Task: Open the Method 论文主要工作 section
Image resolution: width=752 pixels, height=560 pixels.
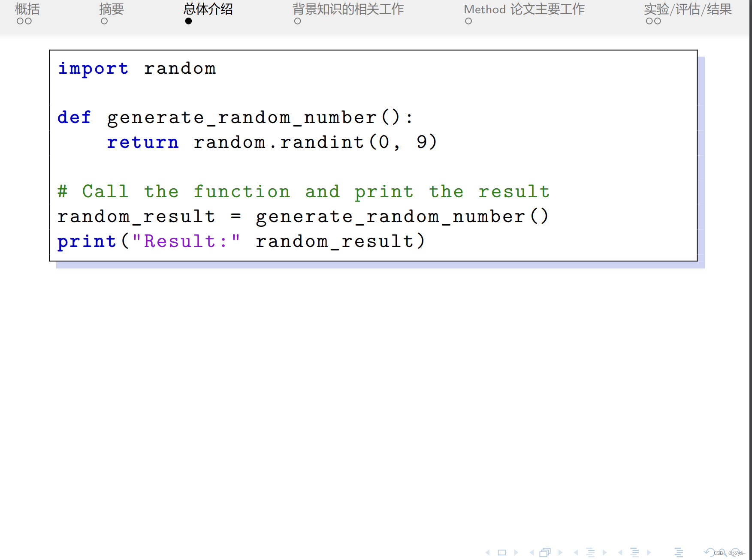Action: pyautogui.click(x=524, y=9)
